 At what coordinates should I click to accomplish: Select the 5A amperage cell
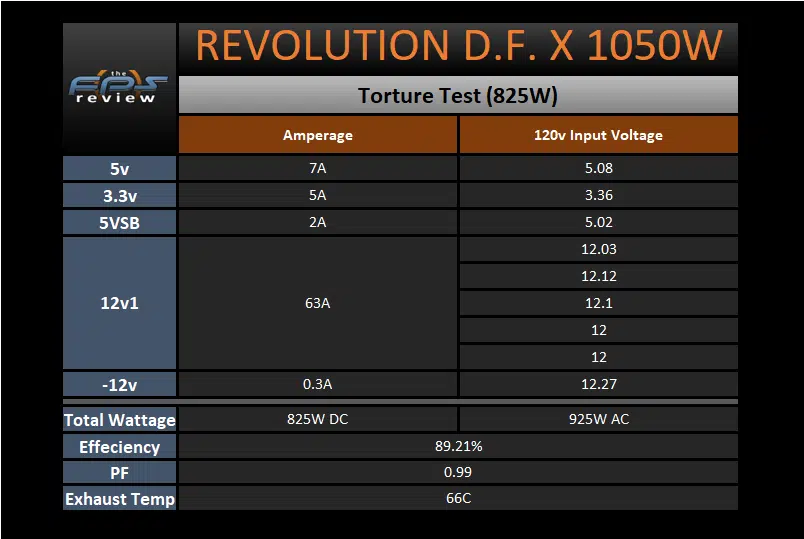tap(317, 195)
